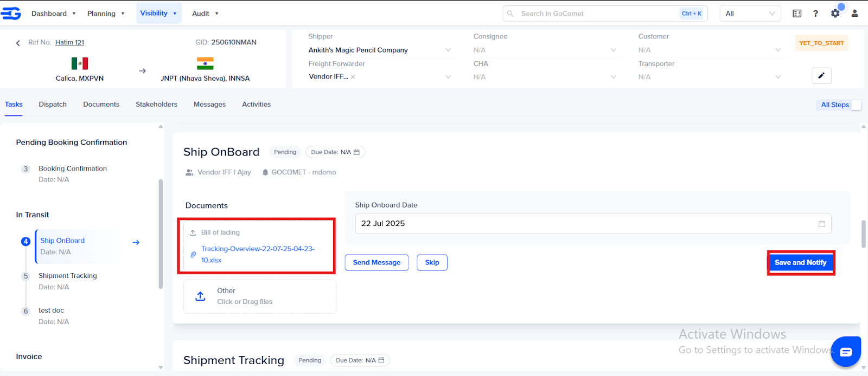This screenshot has height=376, width=868.
Task: Open the settings gear icon
Action: coord(835,14)
